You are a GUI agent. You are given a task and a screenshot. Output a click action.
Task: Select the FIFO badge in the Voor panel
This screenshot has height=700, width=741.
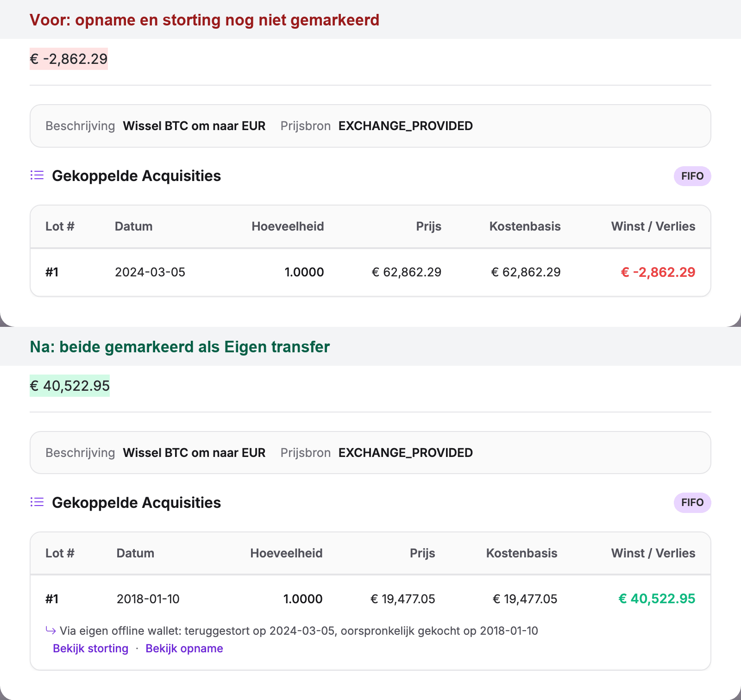[692, 176]
